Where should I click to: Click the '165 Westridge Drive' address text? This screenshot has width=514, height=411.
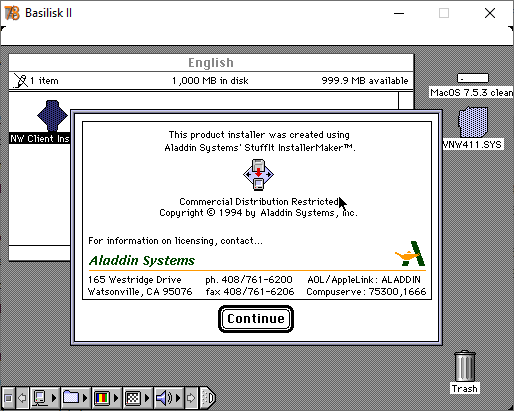[135, 279]
